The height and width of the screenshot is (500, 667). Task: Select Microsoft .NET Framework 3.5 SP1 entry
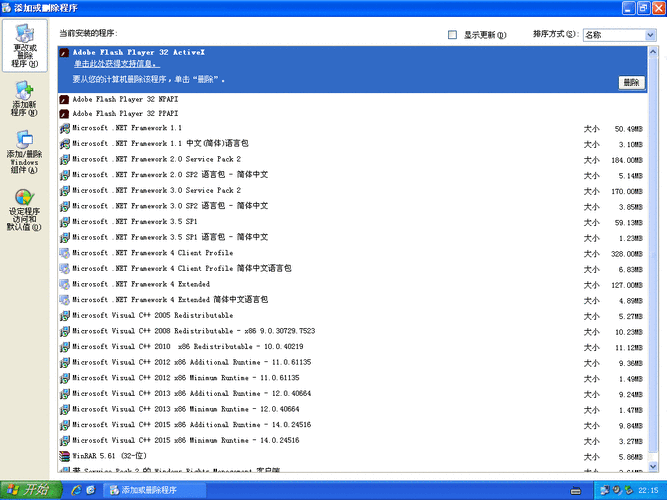click(135, 222)
